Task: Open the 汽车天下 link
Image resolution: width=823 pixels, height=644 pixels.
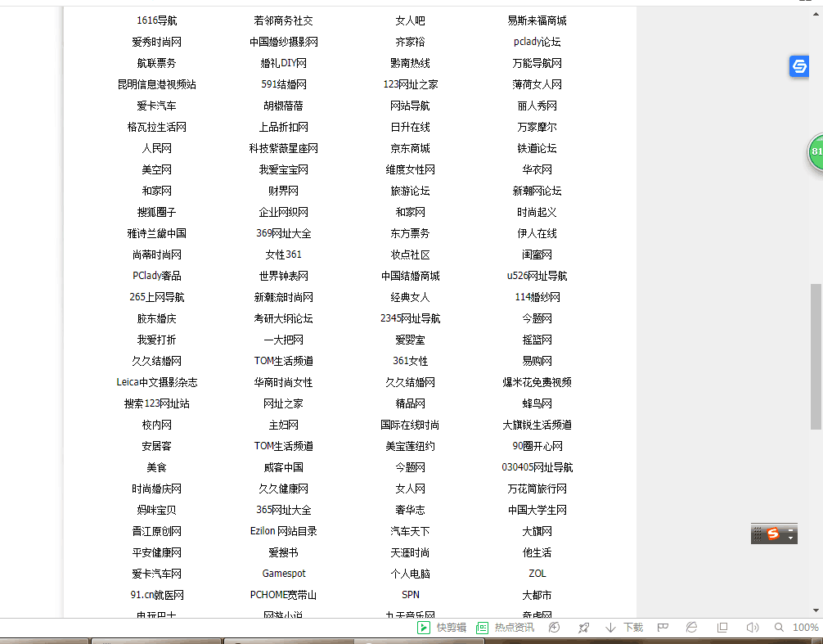Action: (410, 531)
